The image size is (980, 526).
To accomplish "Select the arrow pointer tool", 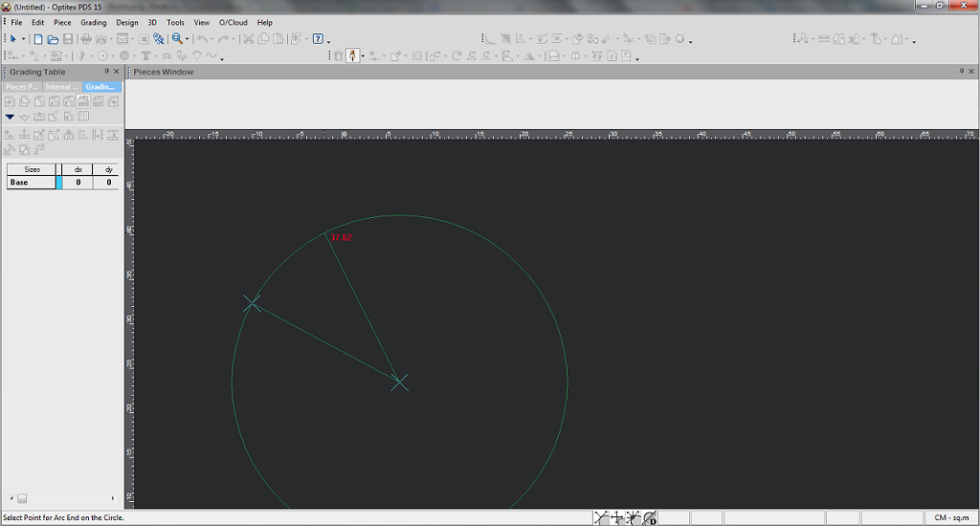I will tap(13, 38).
